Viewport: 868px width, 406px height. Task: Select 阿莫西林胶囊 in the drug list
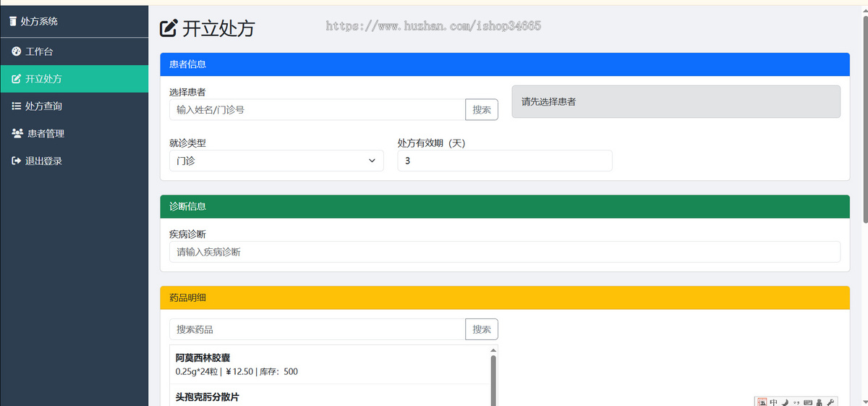coord(330,364)
